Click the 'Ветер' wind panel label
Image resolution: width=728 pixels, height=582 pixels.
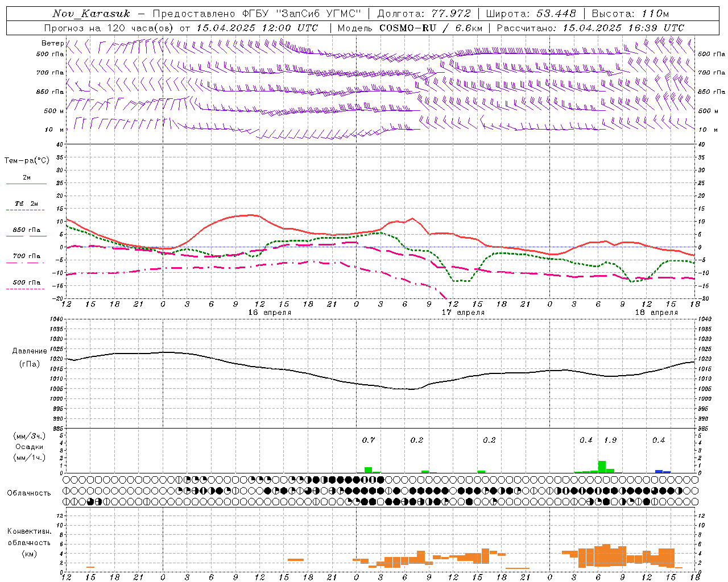[52, 43]
